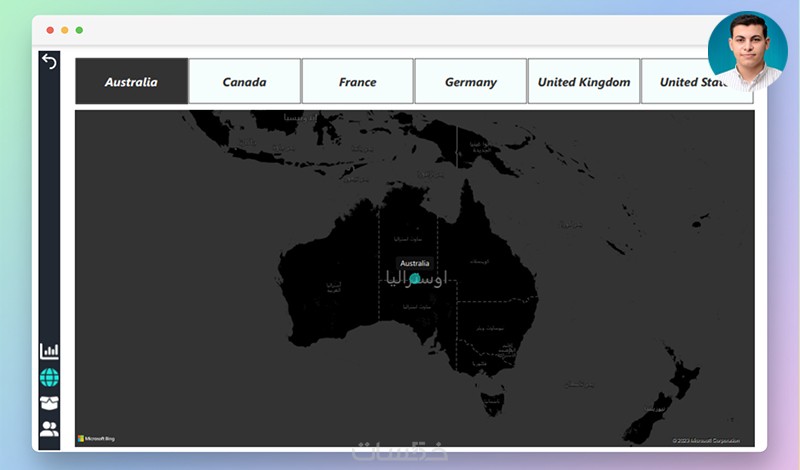
Task: Switch to the United States tab
Action: 697,81
